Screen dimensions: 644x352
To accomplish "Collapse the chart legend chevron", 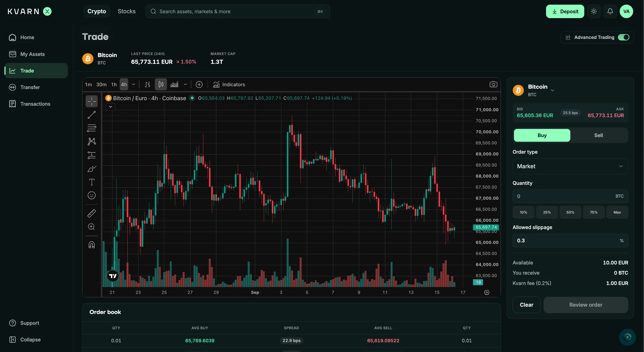I will tap(110, 107).
